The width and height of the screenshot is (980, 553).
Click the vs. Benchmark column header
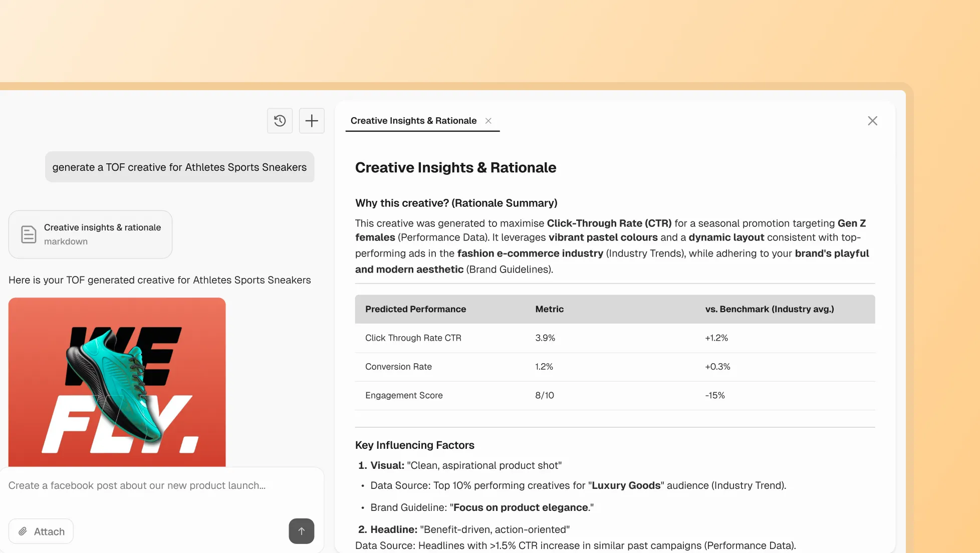click(770, 309)
